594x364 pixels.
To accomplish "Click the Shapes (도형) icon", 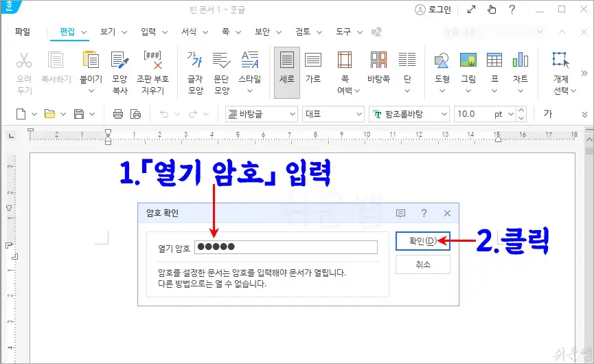I will (x=442, y=60).
